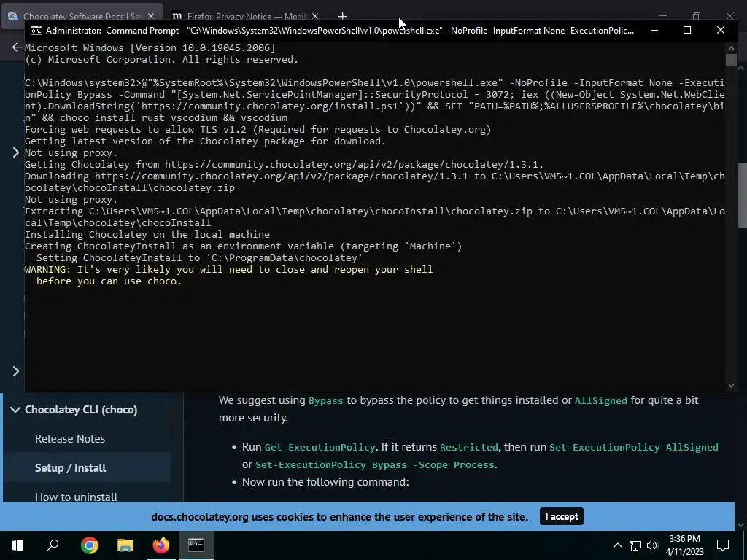Click WARNING line in Command Prompt output
This screenshot has width=747, height=560.
click(x=228, y=270)
